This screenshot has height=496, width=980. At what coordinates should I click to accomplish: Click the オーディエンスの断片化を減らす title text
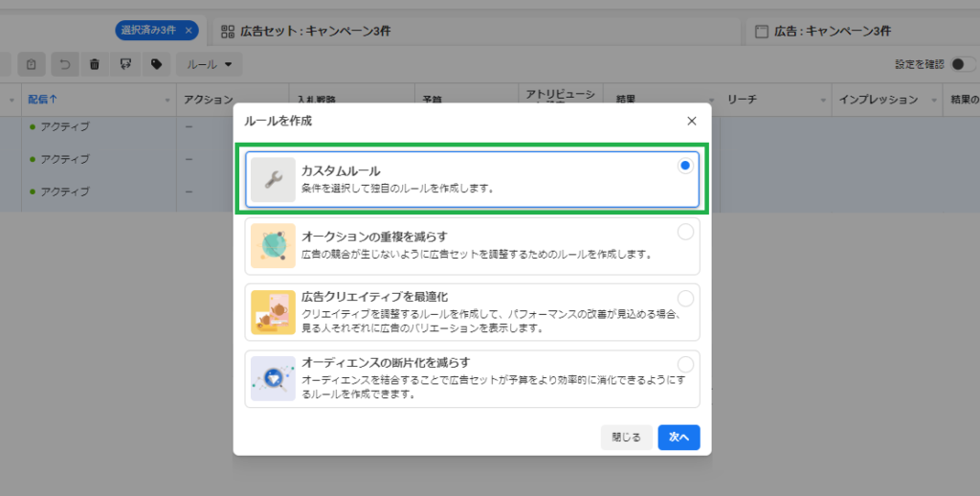[386, 362]
